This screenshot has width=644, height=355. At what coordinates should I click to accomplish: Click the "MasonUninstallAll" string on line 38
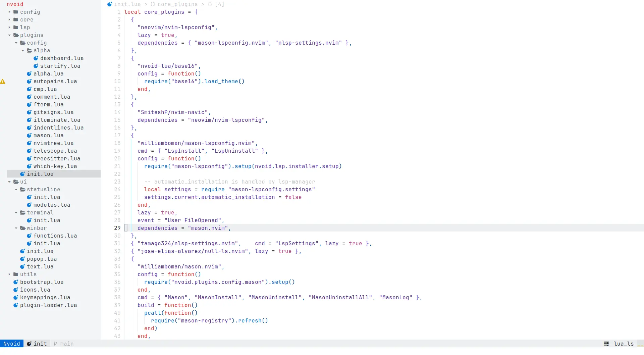pos(340,298)
